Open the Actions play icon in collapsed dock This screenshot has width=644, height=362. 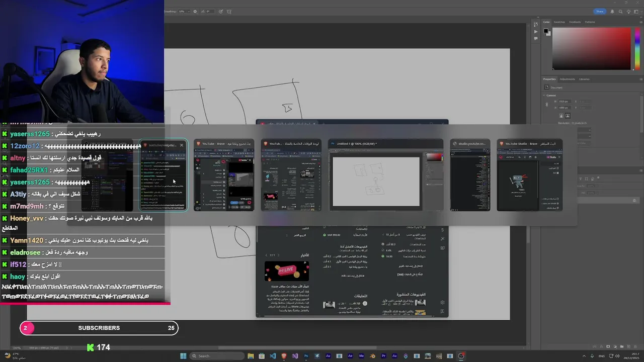coord(536,32)
